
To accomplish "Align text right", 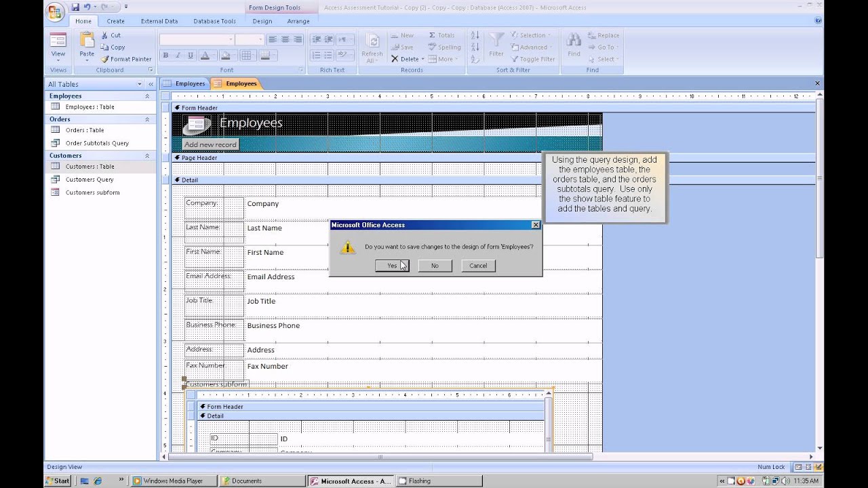I will point(298,39).
